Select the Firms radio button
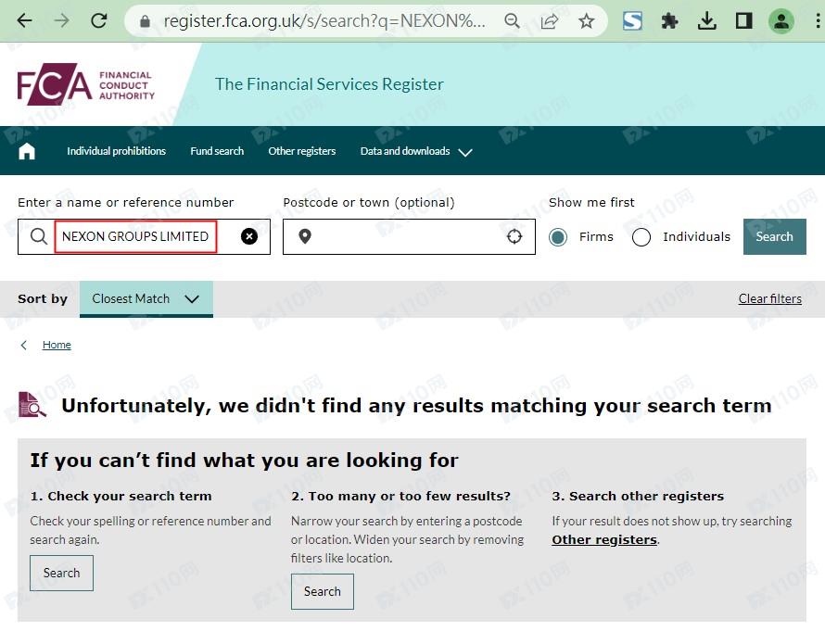The image size is (825, 644). pos(558,237)
